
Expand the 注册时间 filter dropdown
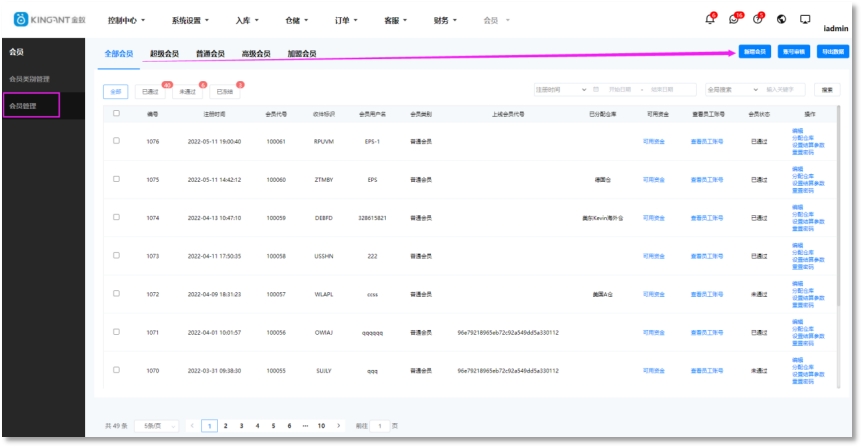coord(561,90)
